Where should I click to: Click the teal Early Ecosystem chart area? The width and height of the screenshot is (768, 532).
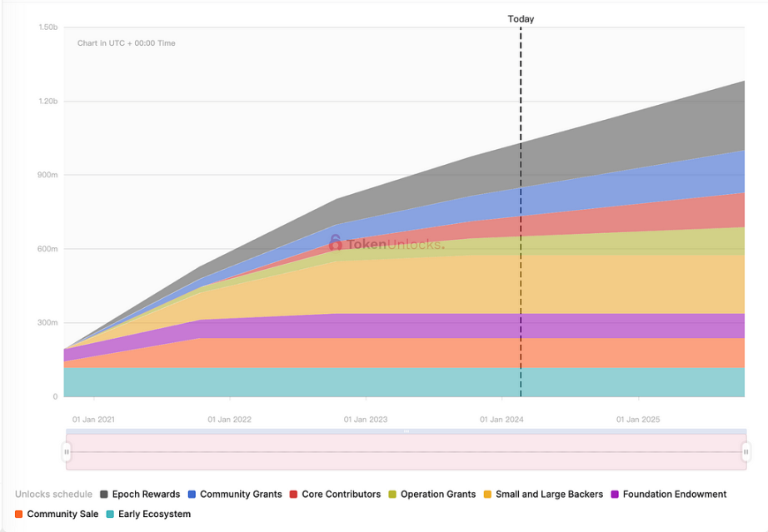point(404,382)
